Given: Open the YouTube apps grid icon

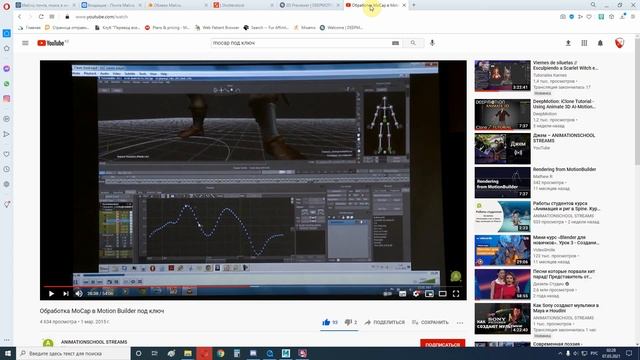Looking at the screenshot, I should click(584, 43).
